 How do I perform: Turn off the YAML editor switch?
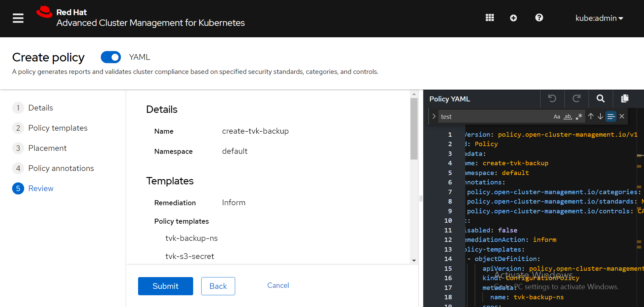point(111,57)
